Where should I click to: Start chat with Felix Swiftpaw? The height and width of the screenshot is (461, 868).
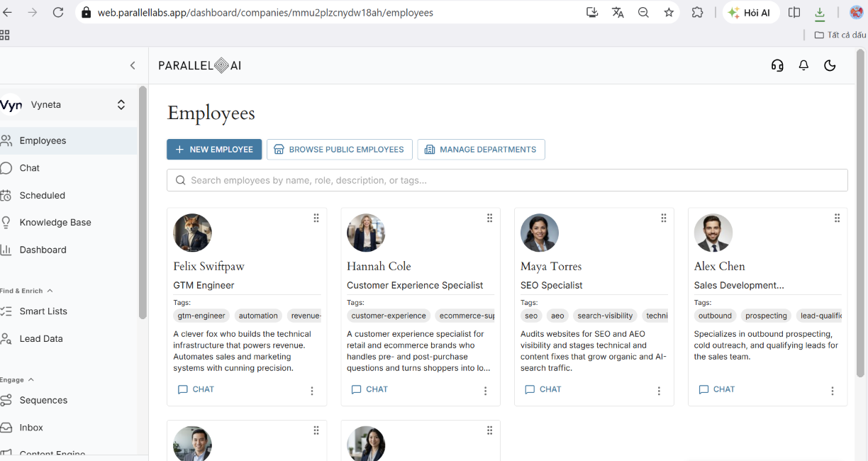[196, 389]
